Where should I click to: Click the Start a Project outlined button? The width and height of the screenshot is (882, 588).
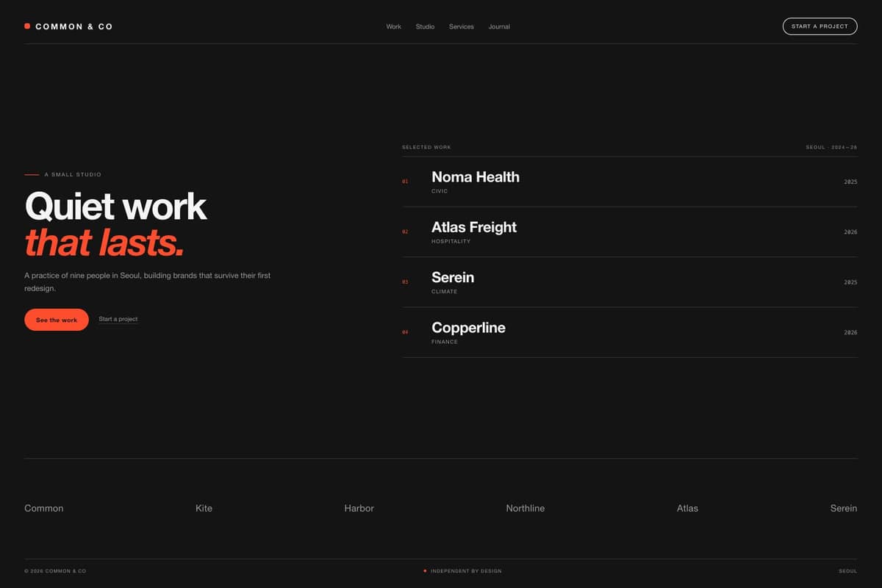[x=820, y=26]
